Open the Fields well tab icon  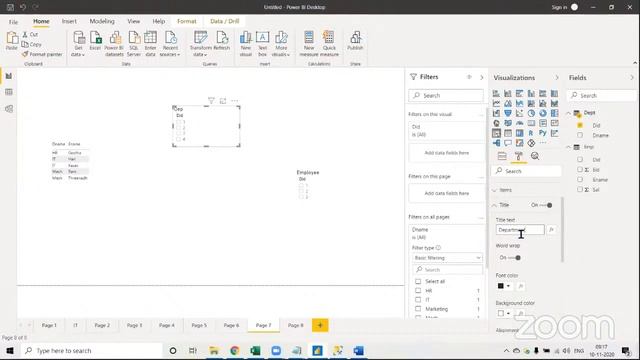(502, 156)
